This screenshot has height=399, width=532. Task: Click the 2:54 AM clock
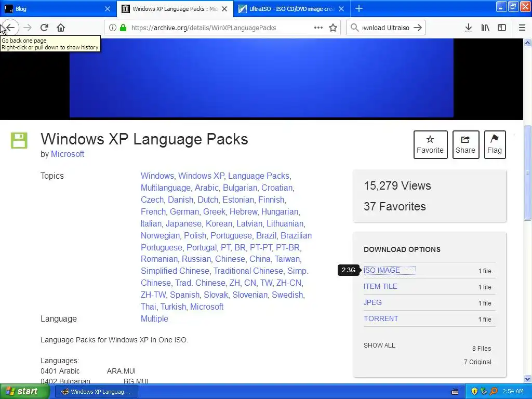click(513, 392)
